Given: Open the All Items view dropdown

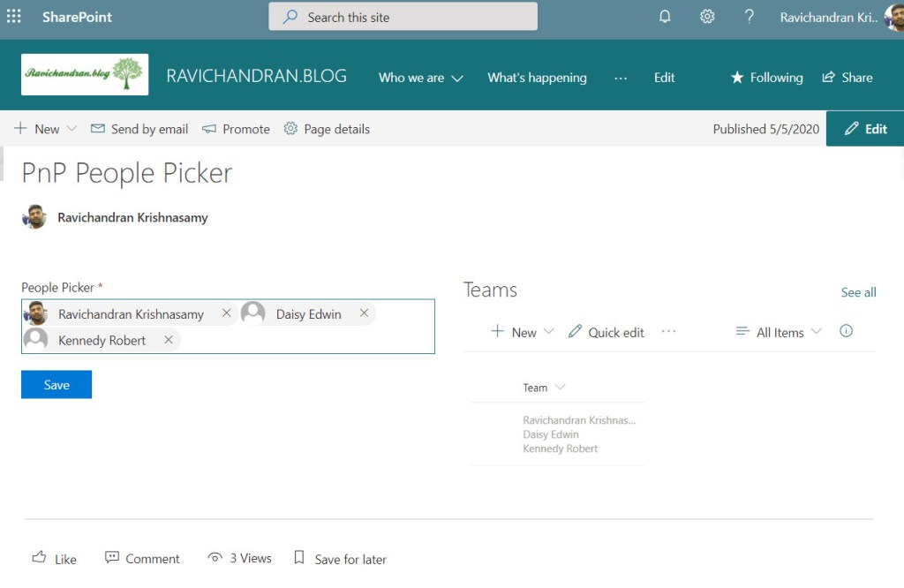Looking at the screenshot, I should [x=778, y=332].
